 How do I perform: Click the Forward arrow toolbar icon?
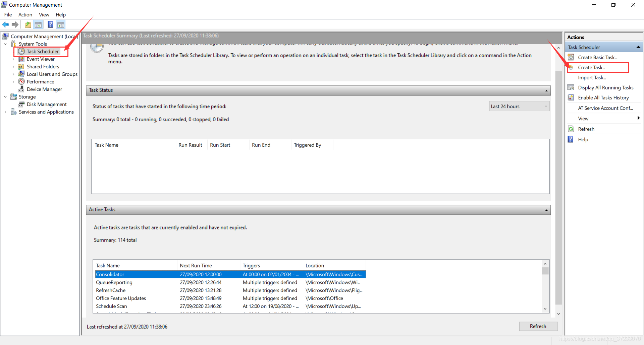point(15,24)
